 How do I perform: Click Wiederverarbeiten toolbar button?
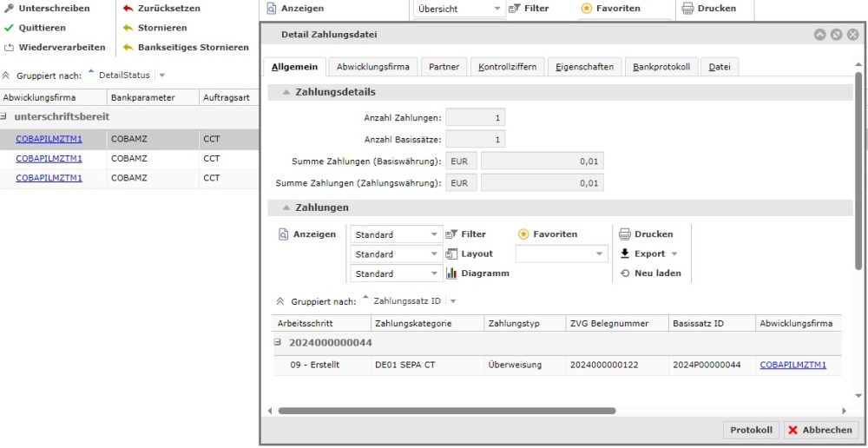(54, 47)
